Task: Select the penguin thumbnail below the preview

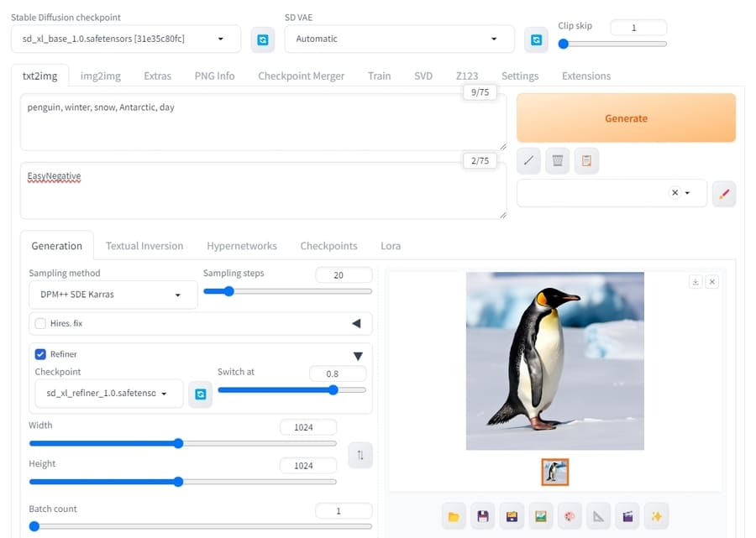Action: [555, 472]
